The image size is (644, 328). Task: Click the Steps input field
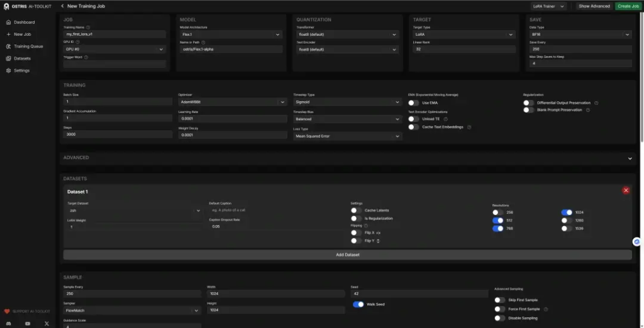point(118,134)
